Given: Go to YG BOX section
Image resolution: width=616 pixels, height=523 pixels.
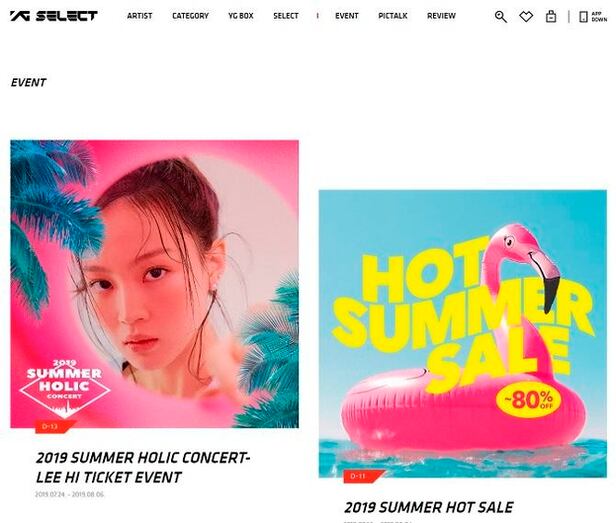Looking at the screenshot, I should click(x=241, y=16).
